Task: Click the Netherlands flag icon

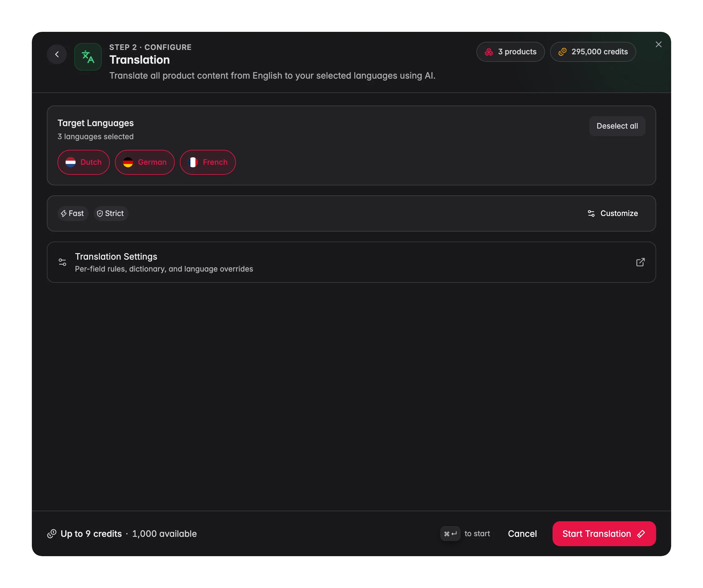Action: [x=70, y=162]
